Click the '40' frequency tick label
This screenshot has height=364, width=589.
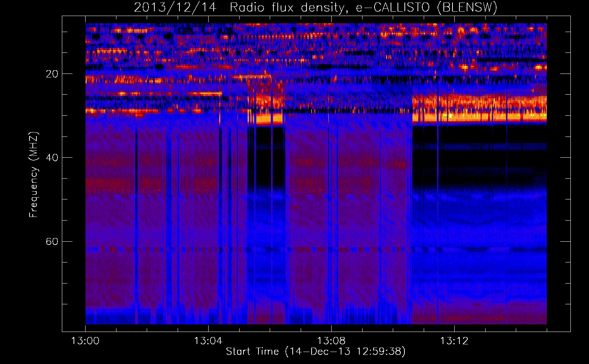(52, 158)
